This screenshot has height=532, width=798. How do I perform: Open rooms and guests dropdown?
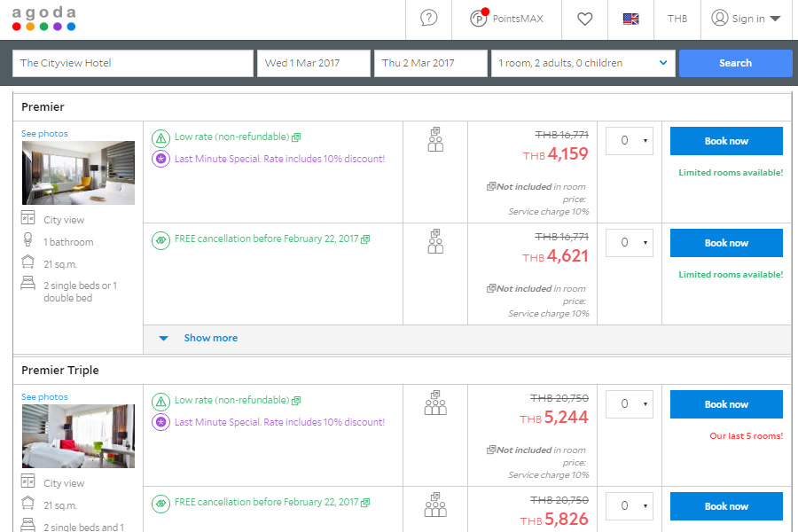coord(582,63)
